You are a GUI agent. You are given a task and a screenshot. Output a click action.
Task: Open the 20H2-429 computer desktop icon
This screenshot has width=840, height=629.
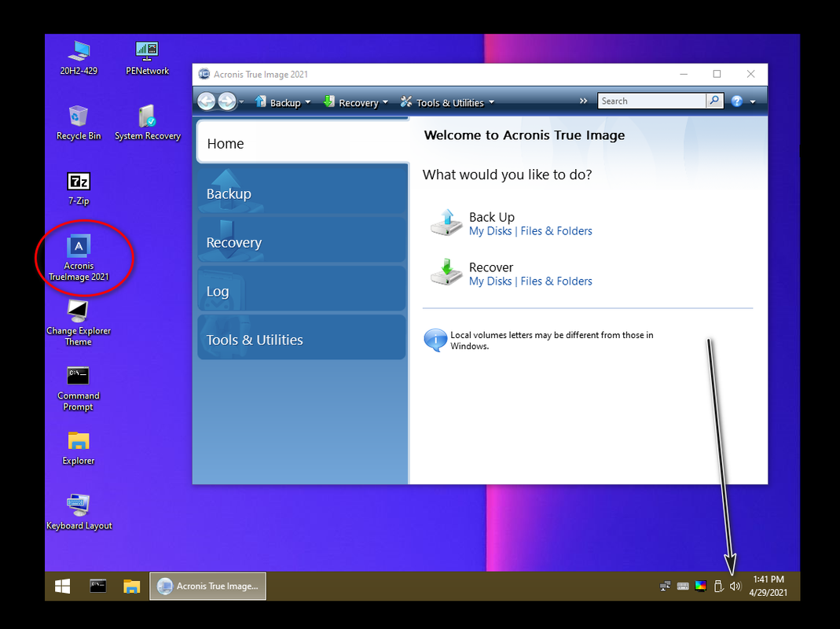pos(79,57)
